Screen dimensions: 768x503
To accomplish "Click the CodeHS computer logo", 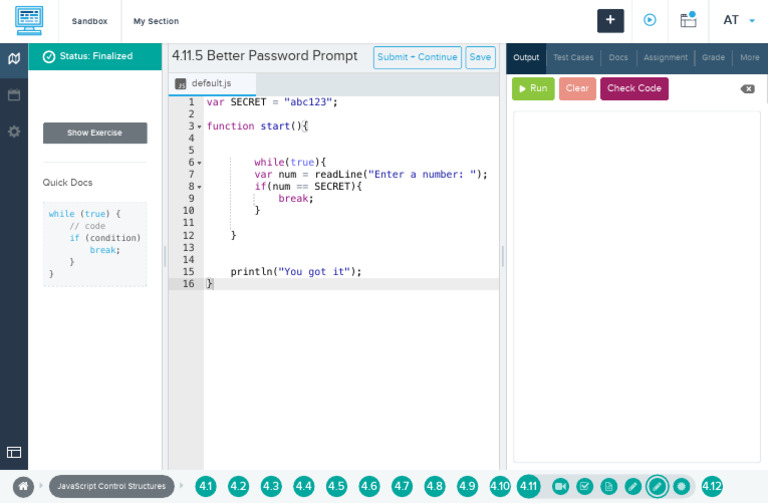I will click(x=29, y=20).
